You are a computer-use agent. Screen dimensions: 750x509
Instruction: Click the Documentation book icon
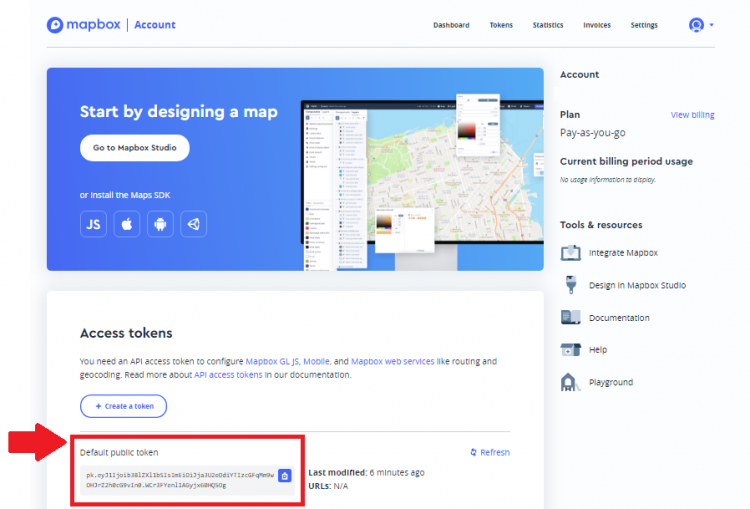click(x=571, y=317)
